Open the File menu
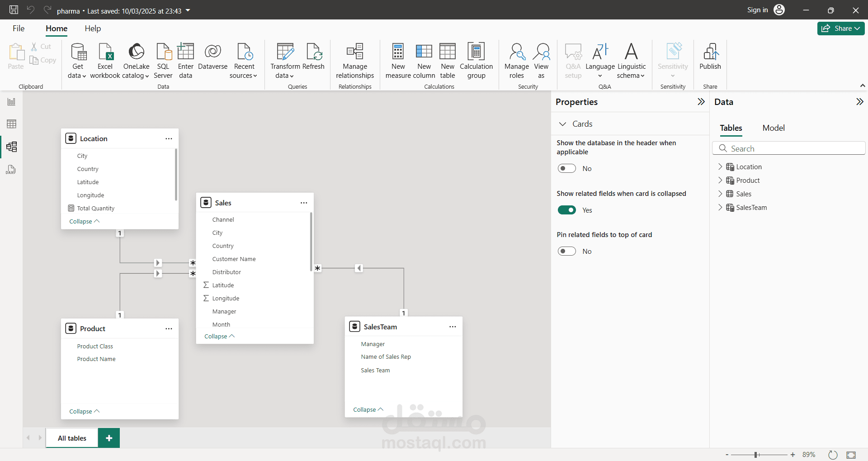 19,29
